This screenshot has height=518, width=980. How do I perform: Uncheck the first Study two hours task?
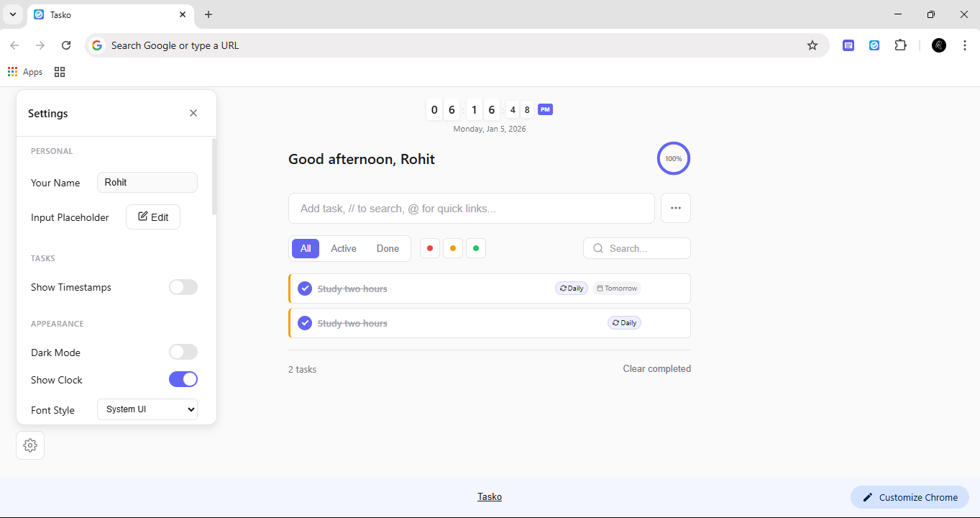(x=304, y=288)
